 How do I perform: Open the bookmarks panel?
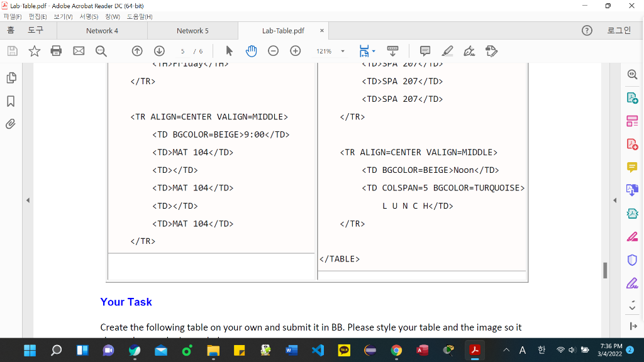tap(11, 101)
